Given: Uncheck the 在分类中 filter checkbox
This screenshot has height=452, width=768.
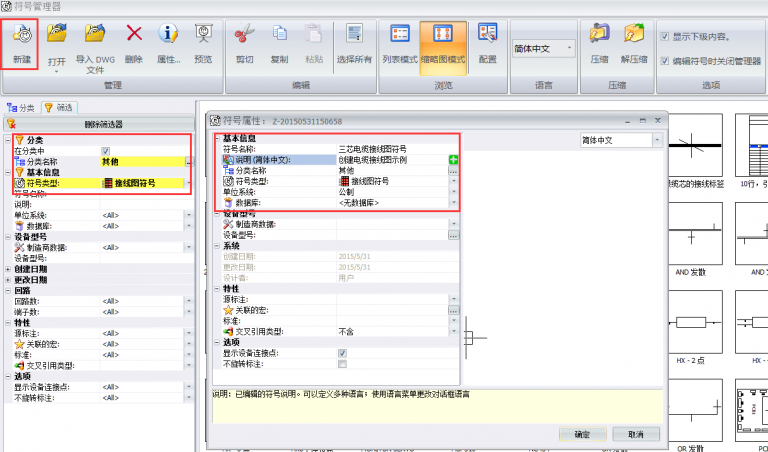Looking at the screenshot, I should point(105,151).
